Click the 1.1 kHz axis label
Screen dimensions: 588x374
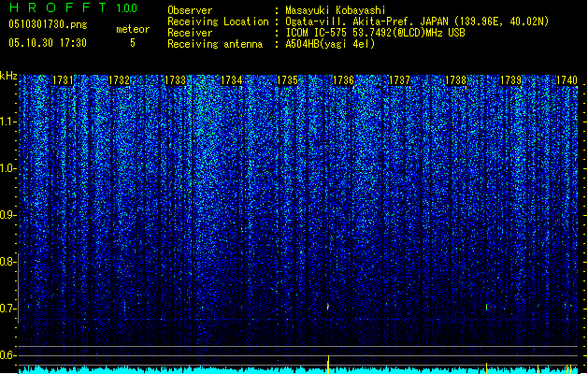[7, 122]
